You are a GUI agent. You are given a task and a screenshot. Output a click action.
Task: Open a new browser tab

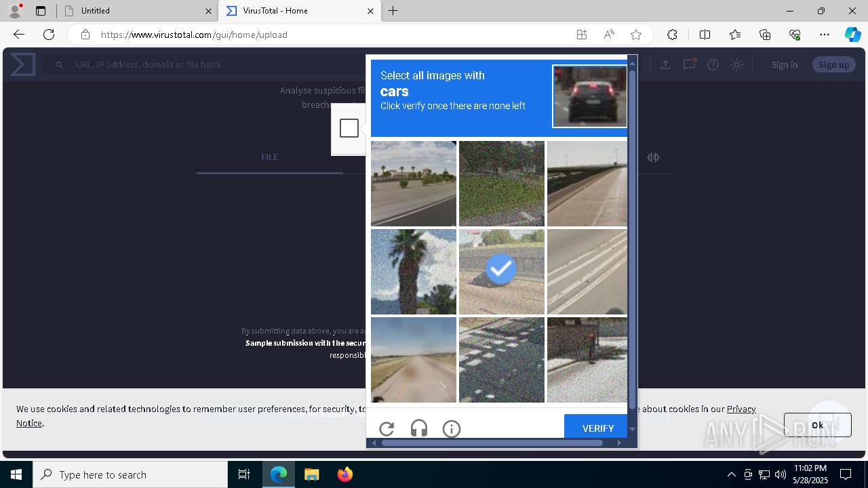coord(393,11)
